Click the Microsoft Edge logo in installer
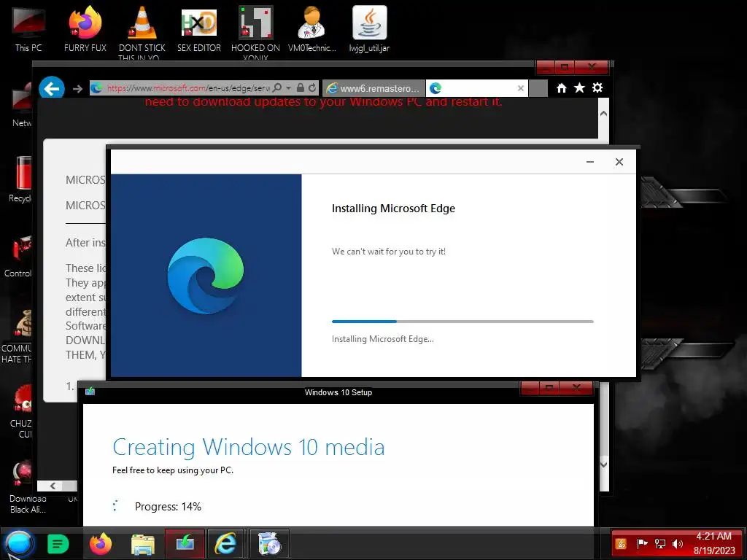This screenshot has width=747, height=560. (205, 275)
